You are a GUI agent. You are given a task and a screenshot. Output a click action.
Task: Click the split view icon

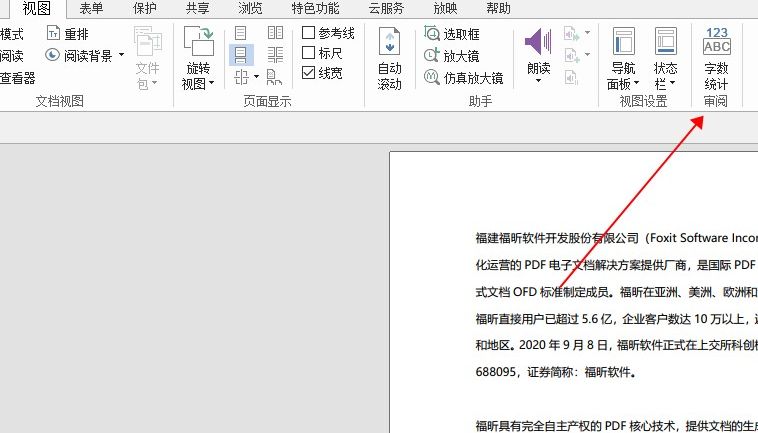click(x=241, y=77)
